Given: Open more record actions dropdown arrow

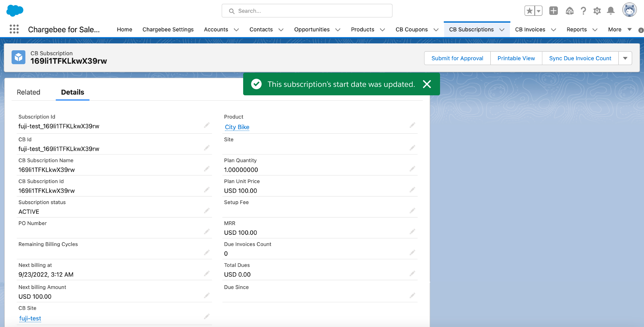Looking at the screenshot, I should click(x=625, y=58).
